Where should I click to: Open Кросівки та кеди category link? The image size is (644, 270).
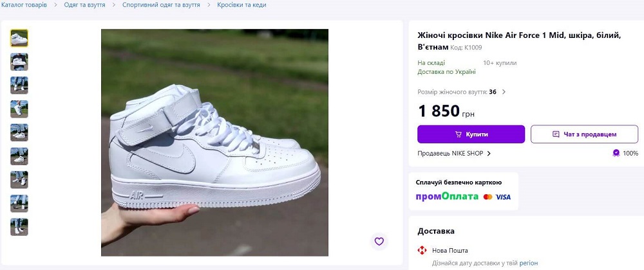(241, 4)
